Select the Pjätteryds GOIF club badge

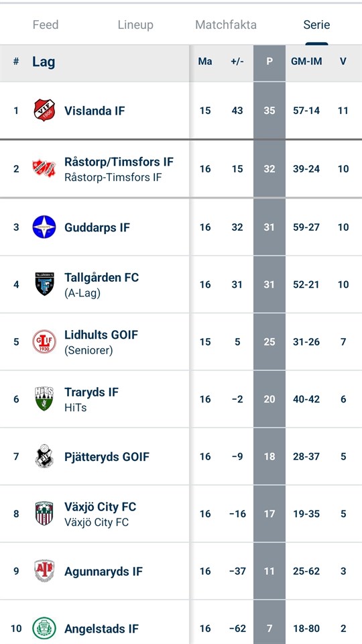coord(44,456)
